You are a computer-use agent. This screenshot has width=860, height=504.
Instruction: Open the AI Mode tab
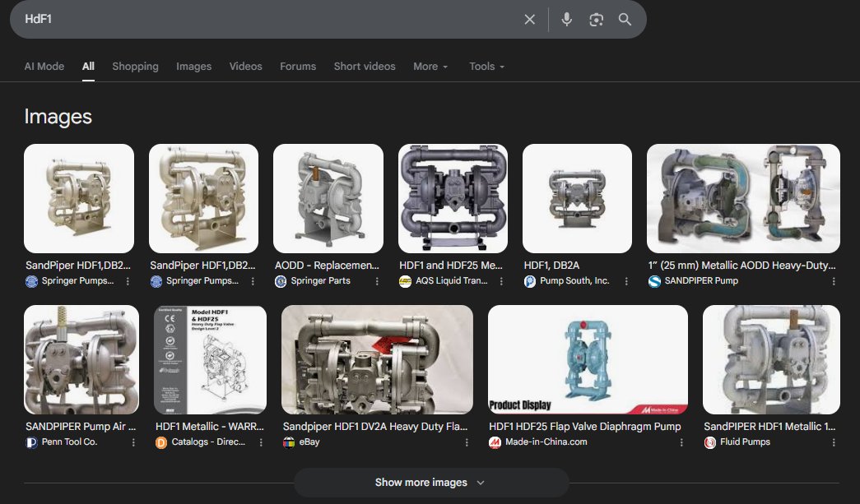[44, 67]
